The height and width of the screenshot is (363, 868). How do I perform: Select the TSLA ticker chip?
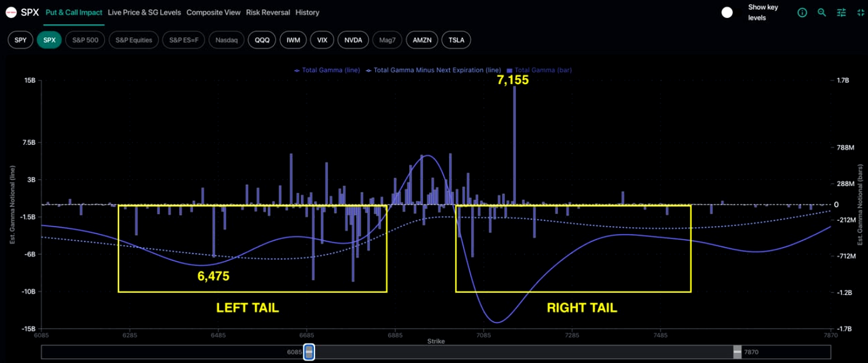click(456, 40)
